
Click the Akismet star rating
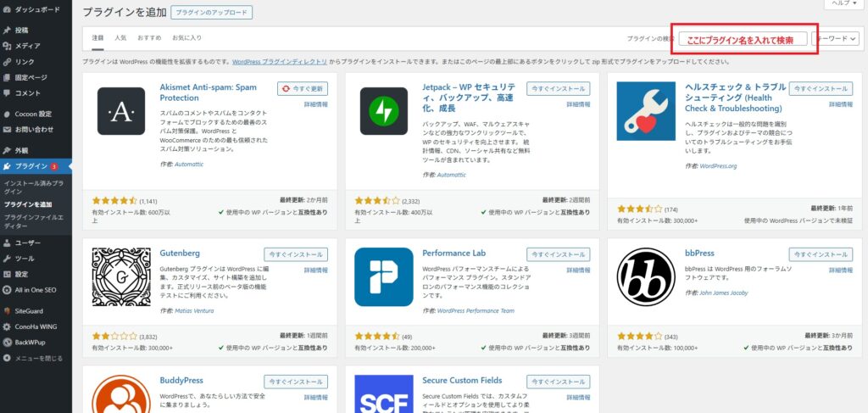click(x=114, y=201)
